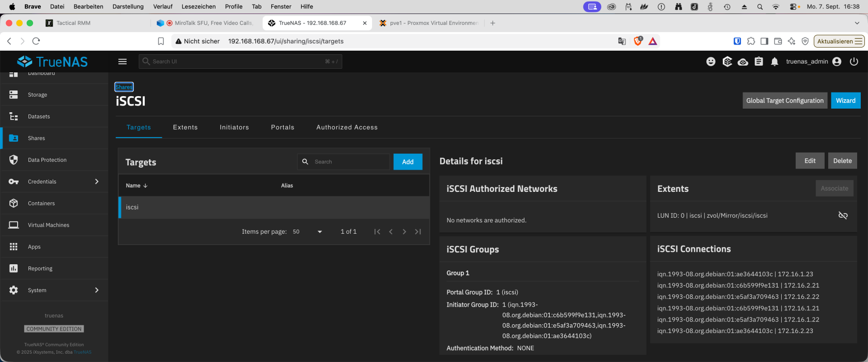Switch to the Portals tab

click(283, 127)
